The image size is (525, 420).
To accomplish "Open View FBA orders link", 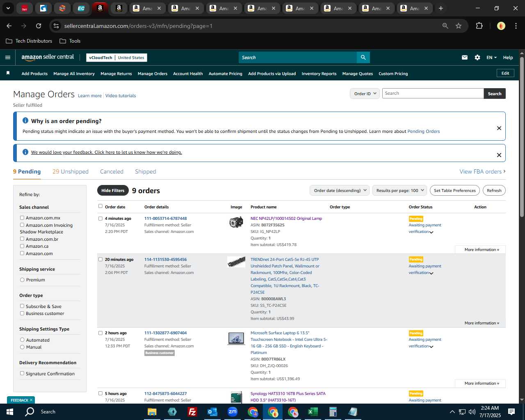I will [482, 171].
